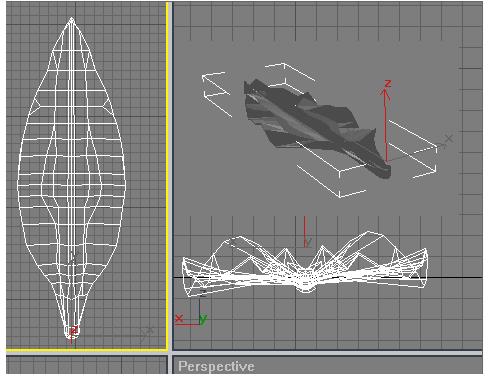Image resolution: width=489 pixels, height=378 pixels.
Task: Select the leaf wireframe in left viewport
Action: (x=71, y=178)
